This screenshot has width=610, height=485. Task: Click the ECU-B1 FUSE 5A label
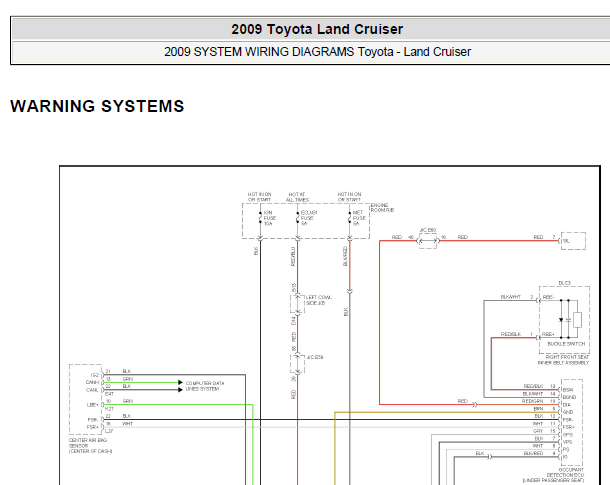[x=309, y=218]
